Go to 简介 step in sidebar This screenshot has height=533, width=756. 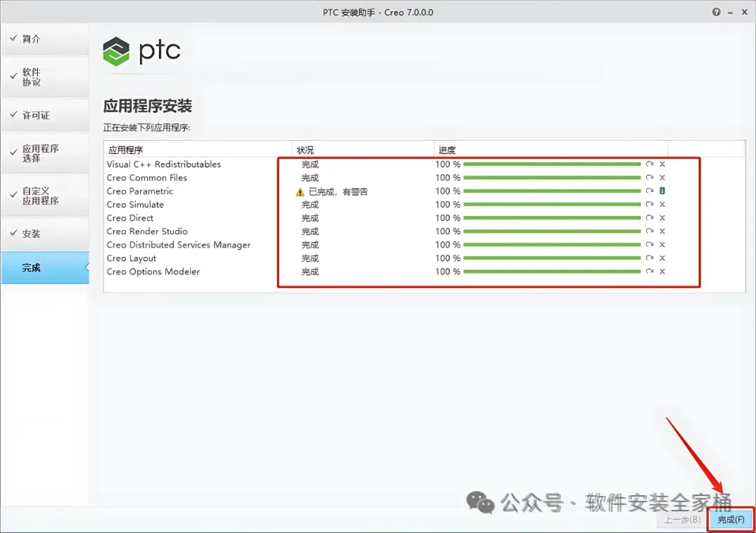(x=45, y=39)
